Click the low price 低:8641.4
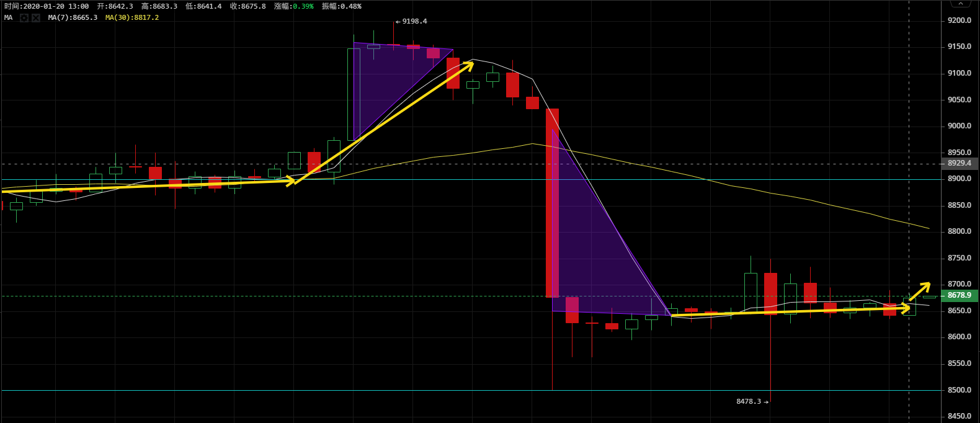The image size is (980, 423). point(203,6)
